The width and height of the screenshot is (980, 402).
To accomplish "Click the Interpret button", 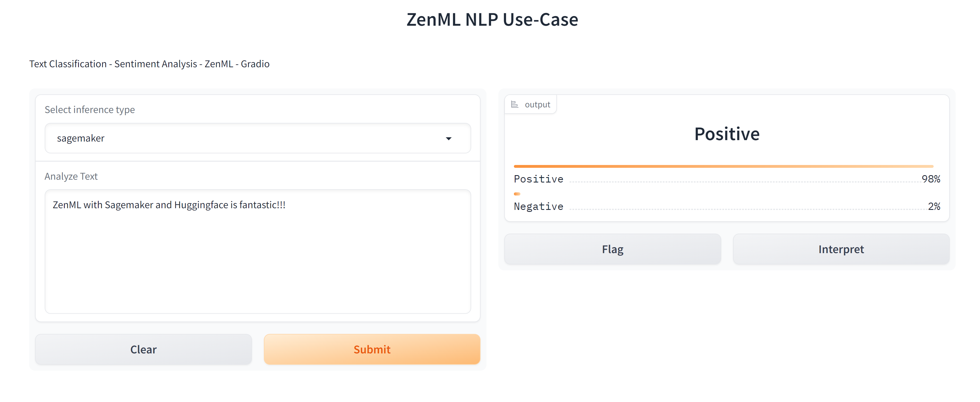I will pyautogui.click(x=841, y=249).
